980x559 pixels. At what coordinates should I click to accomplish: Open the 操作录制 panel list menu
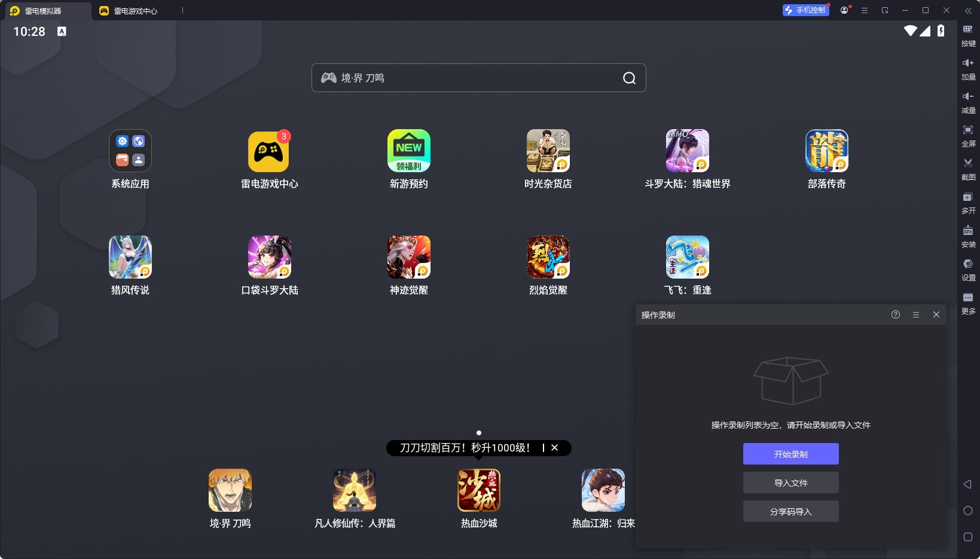916,314
